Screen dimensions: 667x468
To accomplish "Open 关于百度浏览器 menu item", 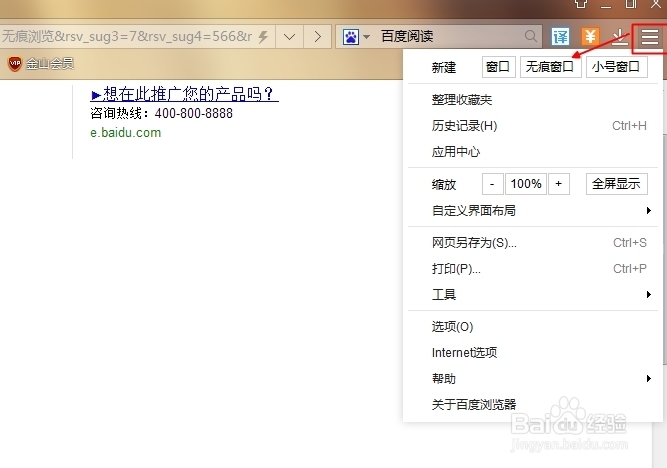I will 533,404.
